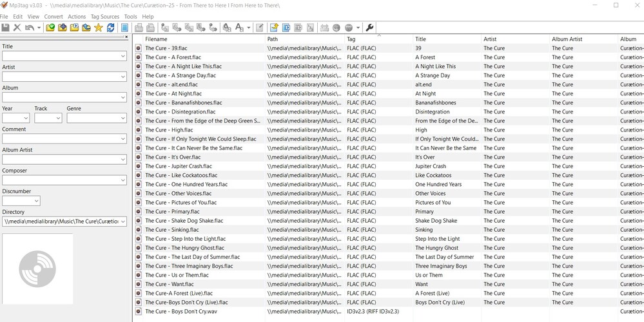Click the Export icon with yellow arrow
The height and width of the screenshot is (322, 644).
click(274, 28)
